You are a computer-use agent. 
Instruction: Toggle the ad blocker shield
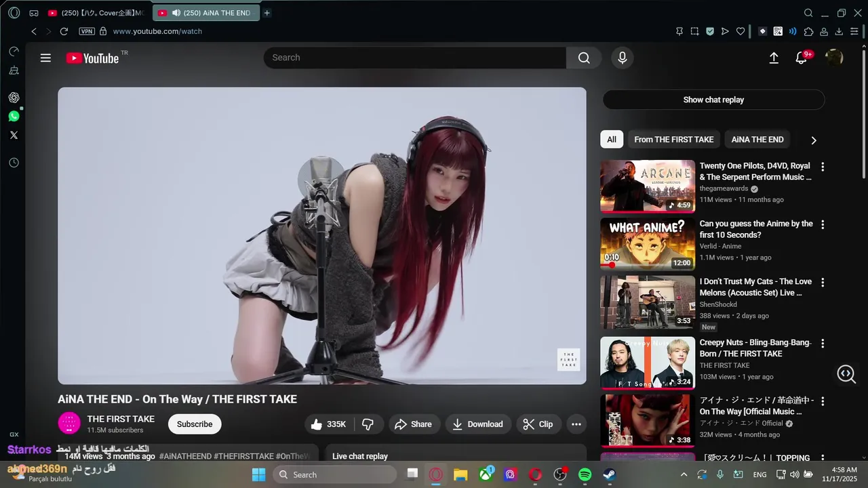pyautogui.click(x=710, y=31)
